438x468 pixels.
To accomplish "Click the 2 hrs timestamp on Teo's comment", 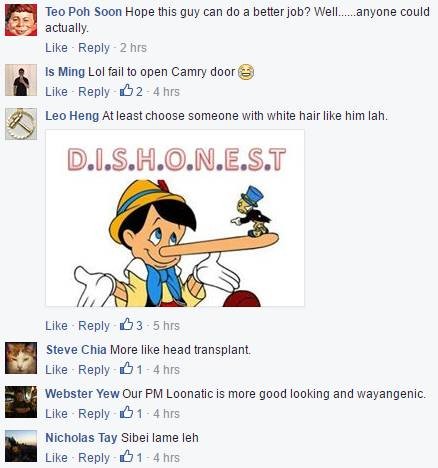I will (x=133, y=48).
